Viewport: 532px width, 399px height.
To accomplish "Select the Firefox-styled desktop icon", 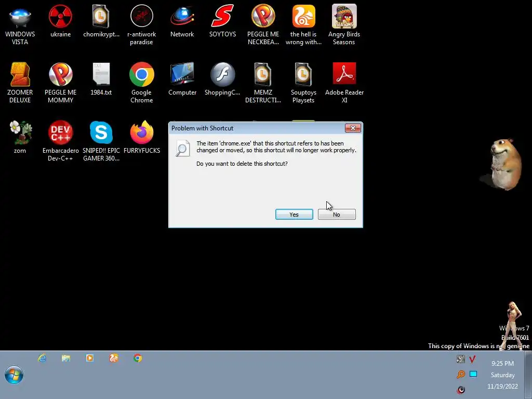I will click(141, 137).
